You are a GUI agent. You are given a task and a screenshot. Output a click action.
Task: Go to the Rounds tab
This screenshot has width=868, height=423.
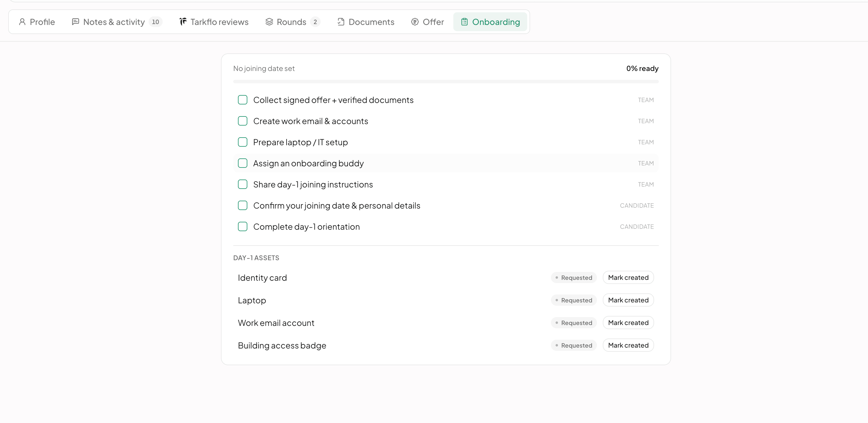pyautogui.click(x=292, y=22)
